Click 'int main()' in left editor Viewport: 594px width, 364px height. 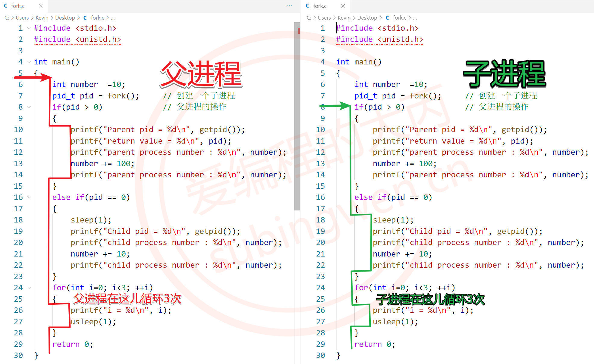point(57,62)
